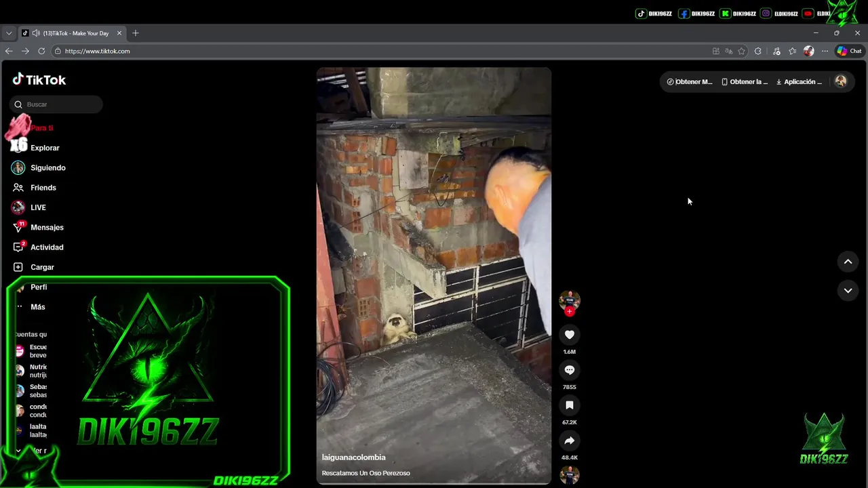The image size is (868, 488).
Task: Open the LIVE section
Action: (x=38, y=207)
